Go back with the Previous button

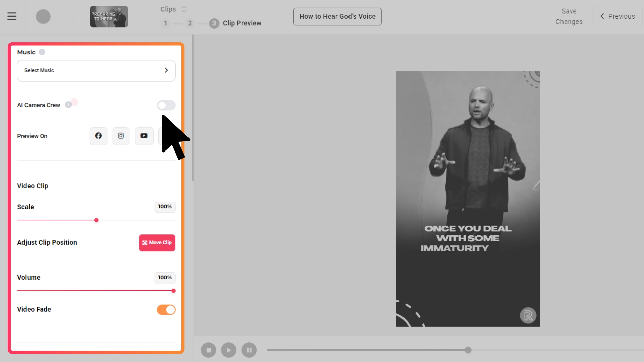(618, 16)
